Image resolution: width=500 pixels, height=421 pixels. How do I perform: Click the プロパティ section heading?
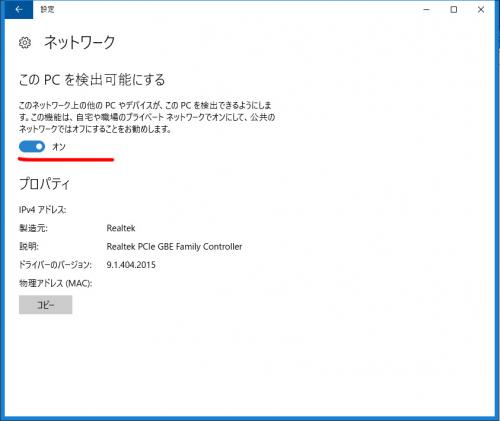point(44,184)
